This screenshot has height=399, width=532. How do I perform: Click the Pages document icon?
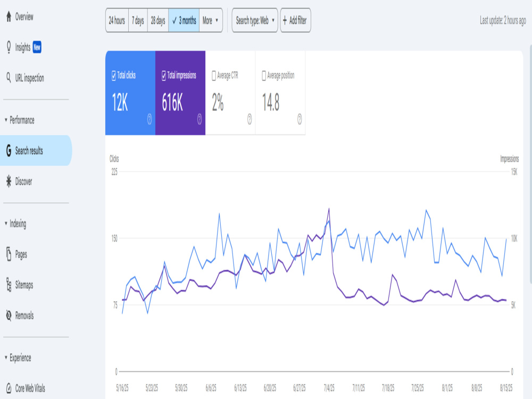(9, 254)
